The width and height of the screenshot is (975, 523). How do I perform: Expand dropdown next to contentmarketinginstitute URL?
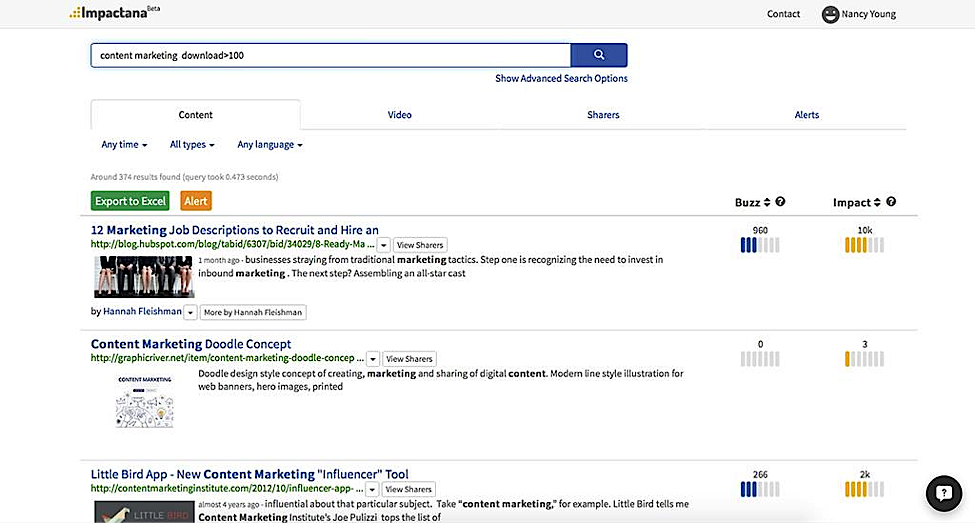[x=372, y=489]
